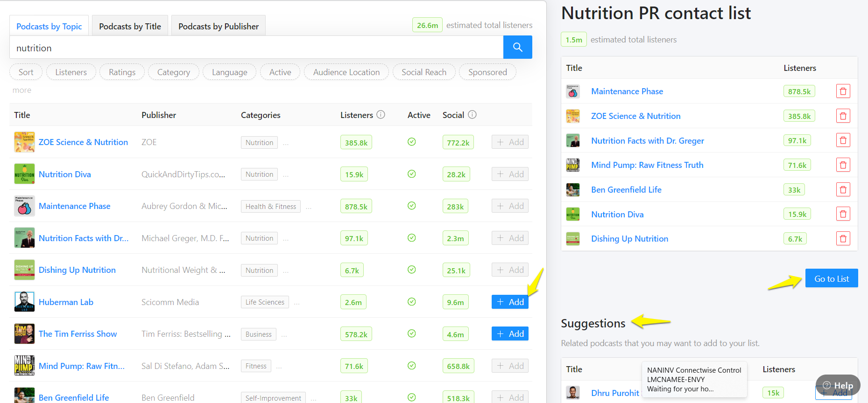Viewport: 868px width, 403px height.
Task: Open Dhru Purohit suggestion link
Action: click(x=615, y=393)
